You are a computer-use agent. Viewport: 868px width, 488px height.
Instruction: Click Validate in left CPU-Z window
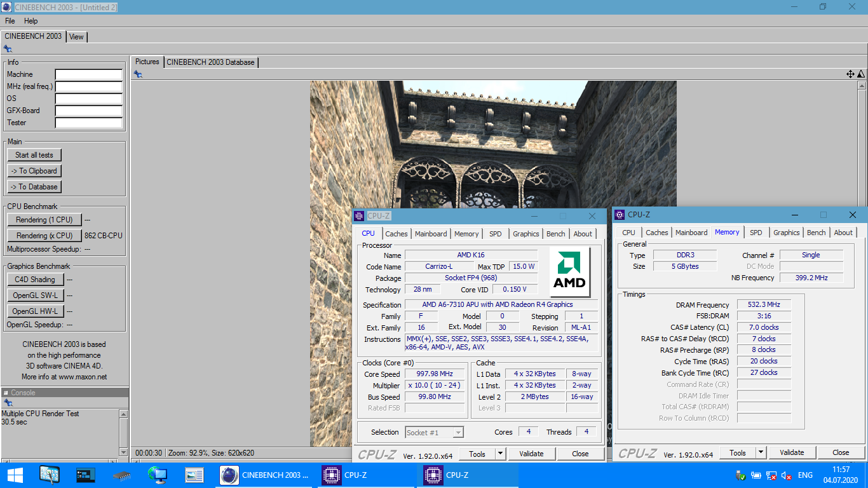coord(531,454)
